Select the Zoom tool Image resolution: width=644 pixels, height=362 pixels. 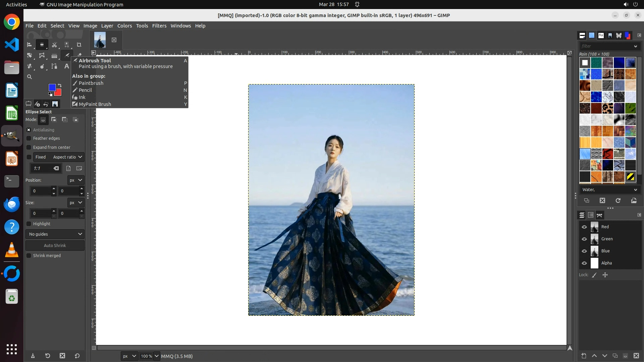(x=30, y=77)
